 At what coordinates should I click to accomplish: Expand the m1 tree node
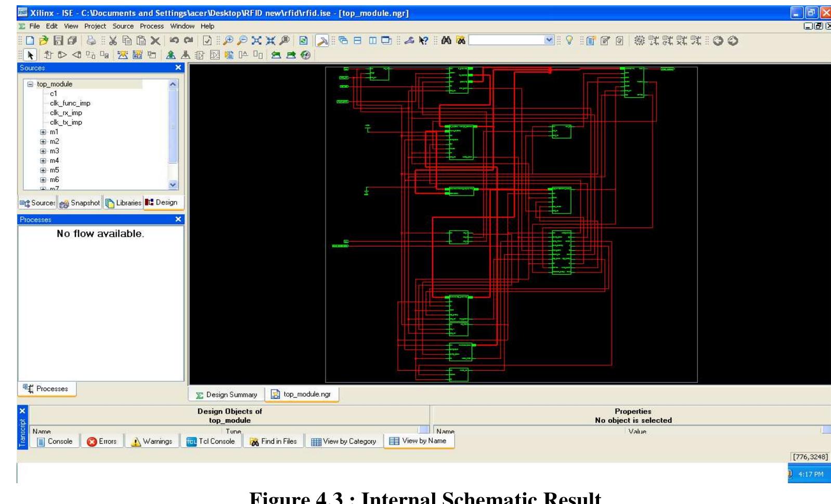(43, 132)
